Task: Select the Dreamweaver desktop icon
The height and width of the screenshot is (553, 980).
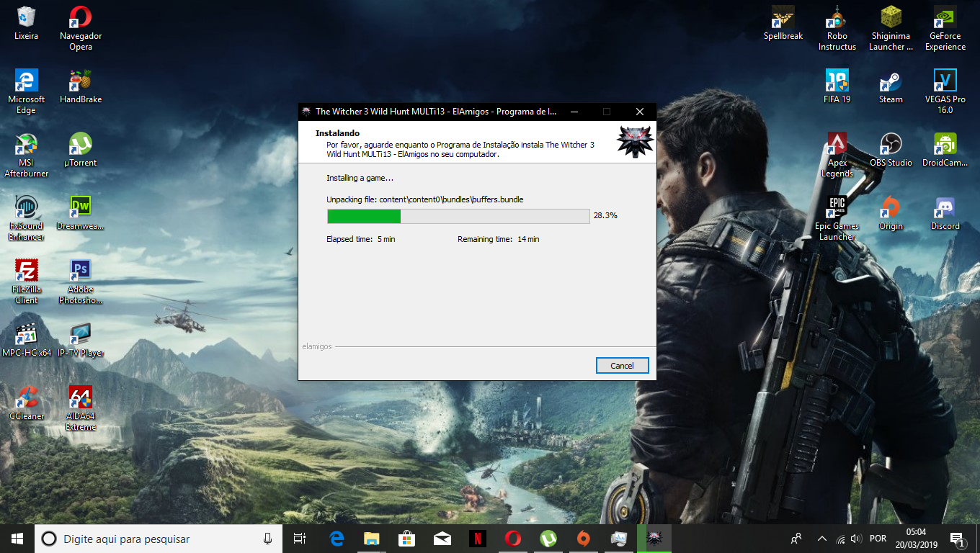Action: [81, 214]
